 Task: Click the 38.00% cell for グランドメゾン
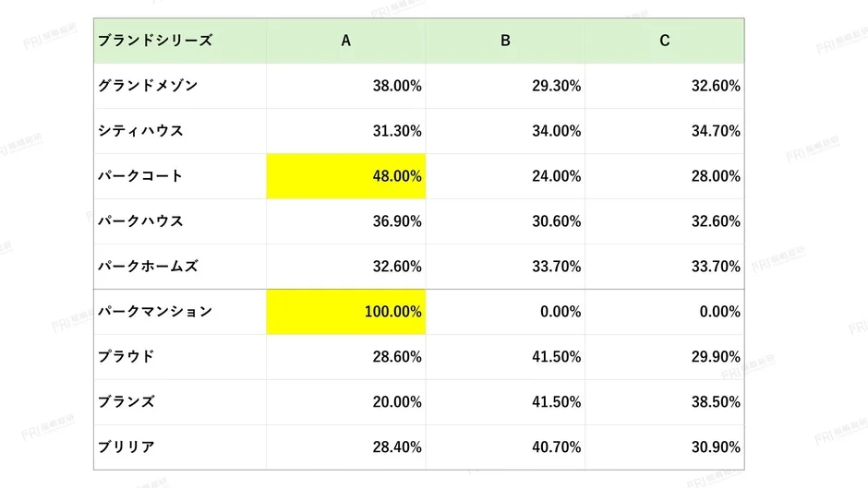(x=397, y=86)
